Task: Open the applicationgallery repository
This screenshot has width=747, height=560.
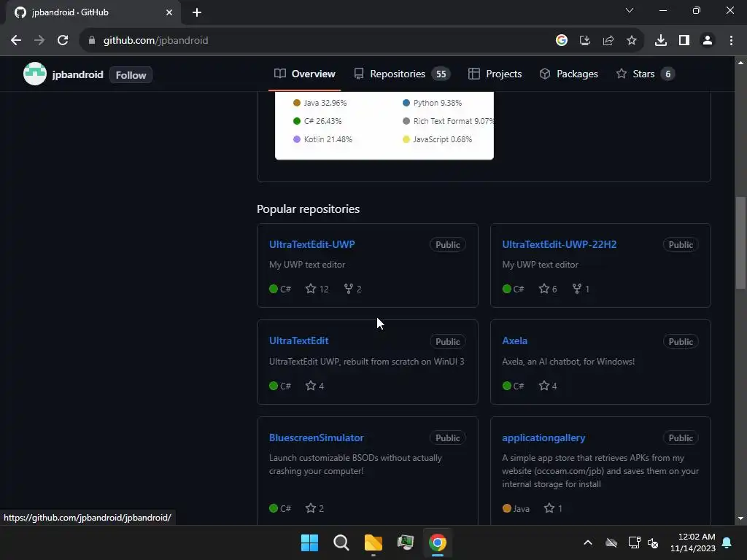Action: click(543, 437)
